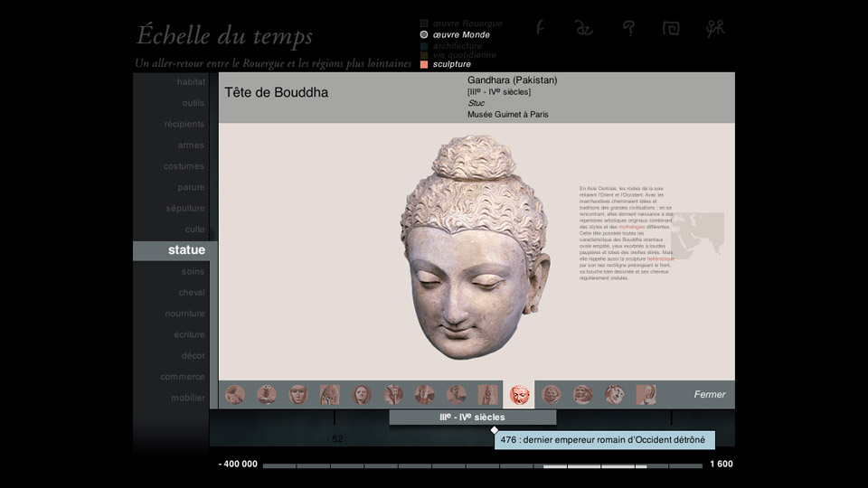Open the 'soins' category
This screenshot has height=488, width=868.
pos(193,271)
